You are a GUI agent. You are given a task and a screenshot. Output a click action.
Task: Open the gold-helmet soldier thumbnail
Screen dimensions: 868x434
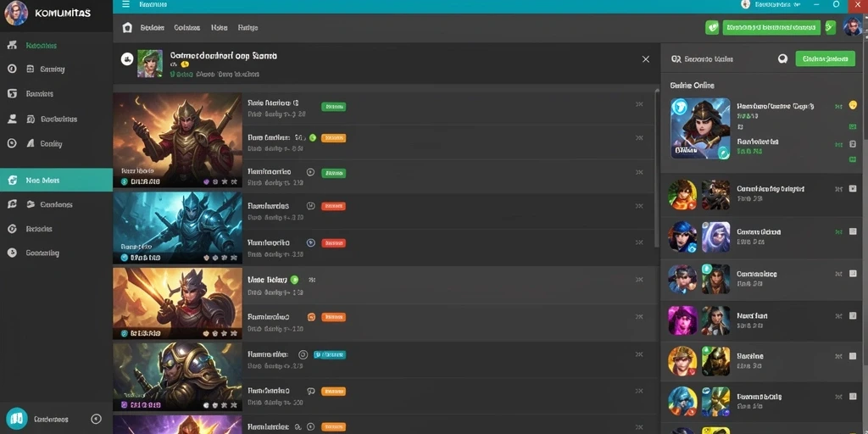tap(177, 376)
